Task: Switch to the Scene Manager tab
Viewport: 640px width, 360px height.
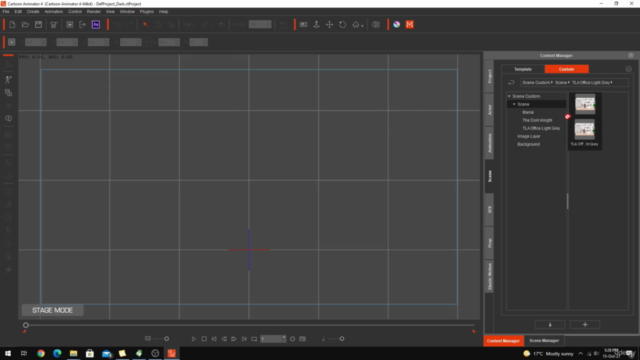Action: (544, 340)
